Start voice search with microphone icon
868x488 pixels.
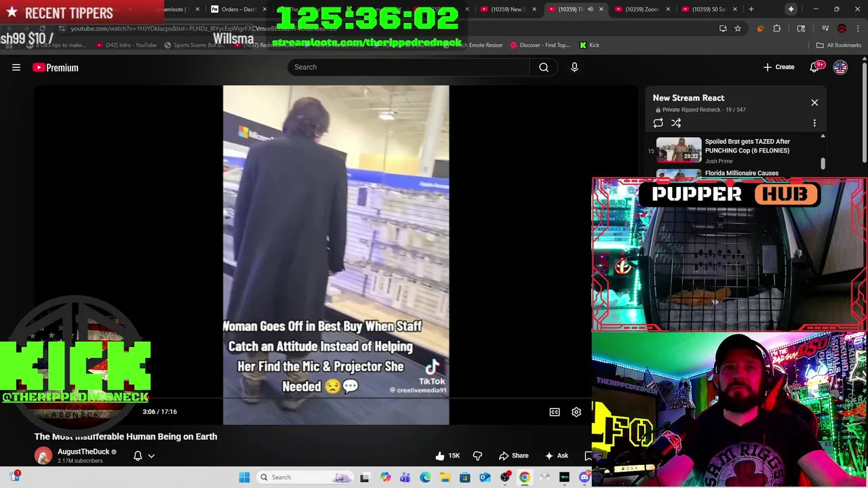(x=574, y=67)
